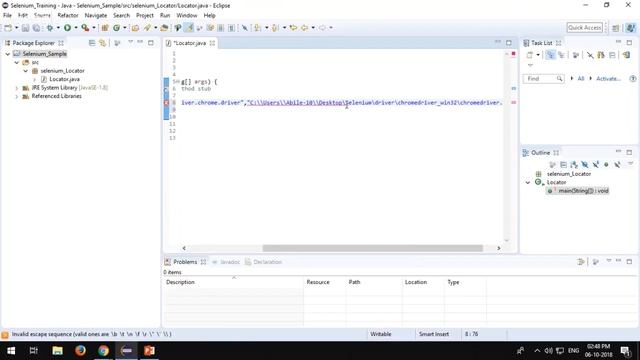This screenshot has width=640, height=360.
Task: Open the Java perspective icon at top right
Action: 631,28
